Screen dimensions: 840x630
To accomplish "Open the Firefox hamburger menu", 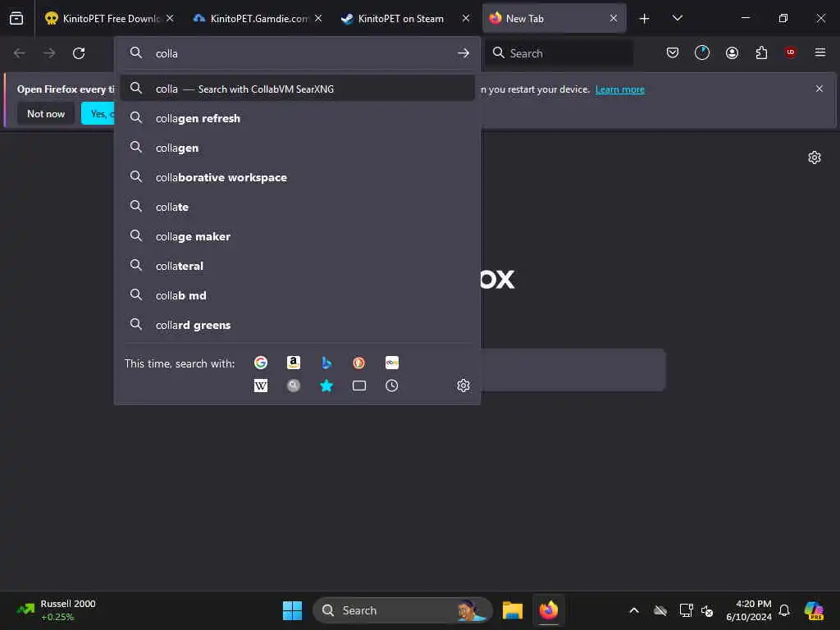I will click(820, 52).
